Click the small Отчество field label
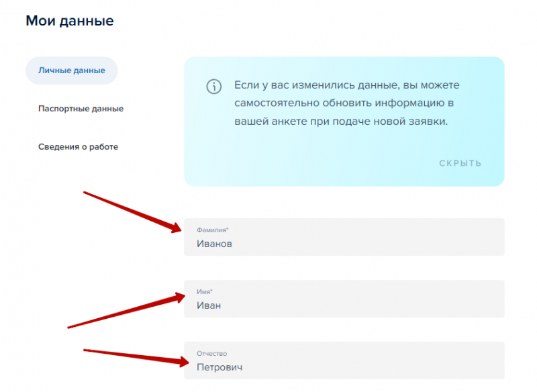 pyautogui.click(x=211, y=354)
